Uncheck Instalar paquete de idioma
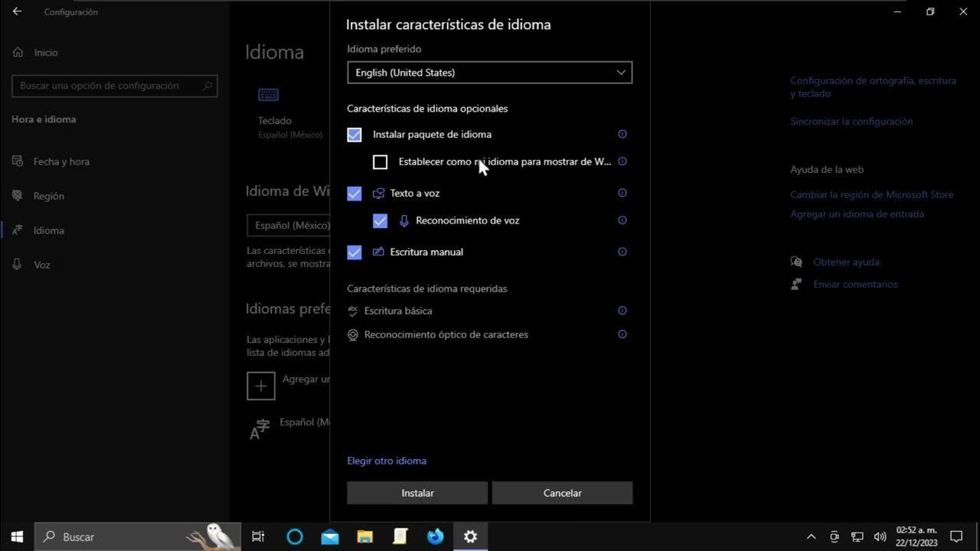 [354, 134]
